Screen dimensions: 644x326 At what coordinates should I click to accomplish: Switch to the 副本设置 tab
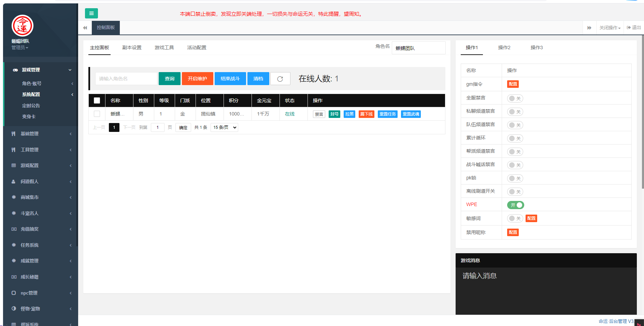132,47
